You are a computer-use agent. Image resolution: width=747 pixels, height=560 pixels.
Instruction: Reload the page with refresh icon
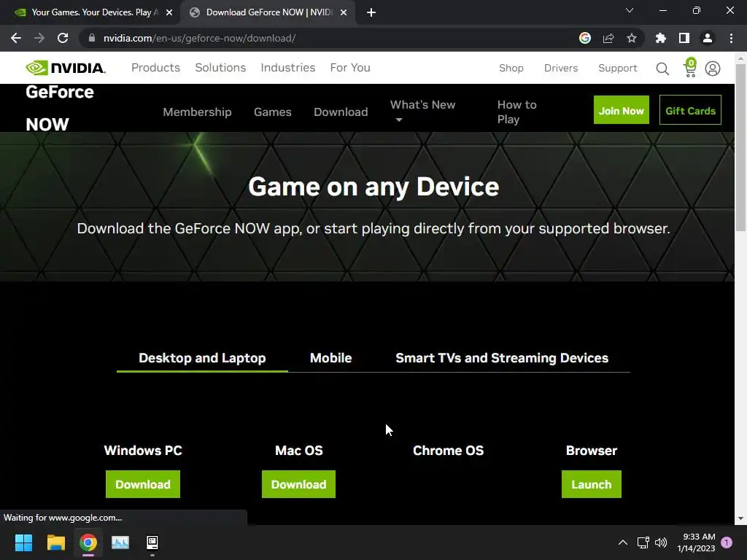pyautogui.click(x=63, y=38)
